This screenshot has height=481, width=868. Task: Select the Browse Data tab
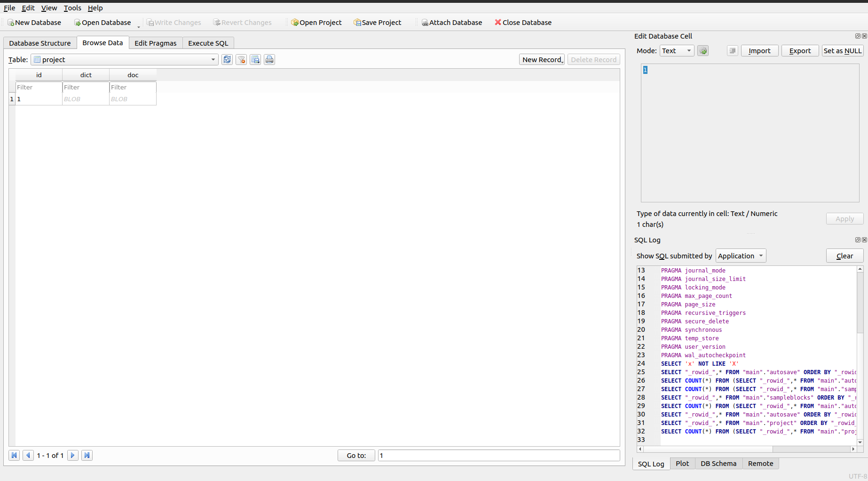[103, 43]
